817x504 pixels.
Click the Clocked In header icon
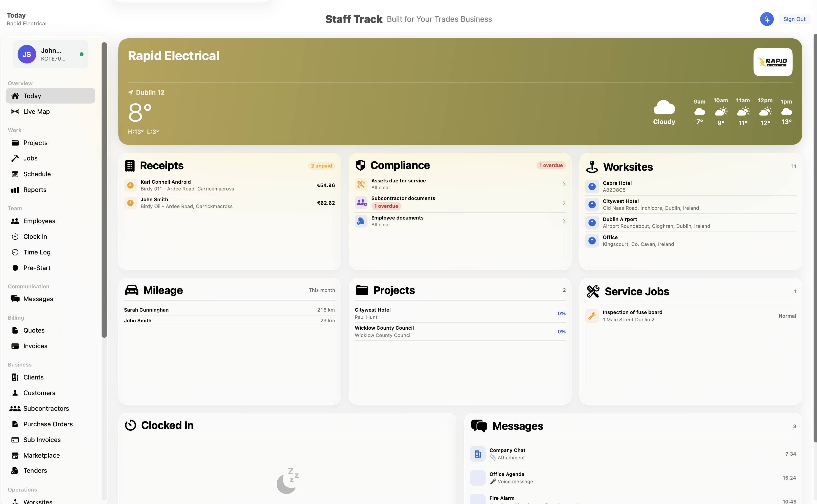[x=130, y=425]
